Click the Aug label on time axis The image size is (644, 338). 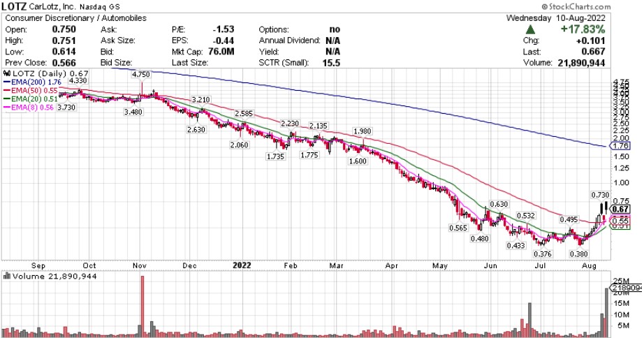click(x=590, y=266)
